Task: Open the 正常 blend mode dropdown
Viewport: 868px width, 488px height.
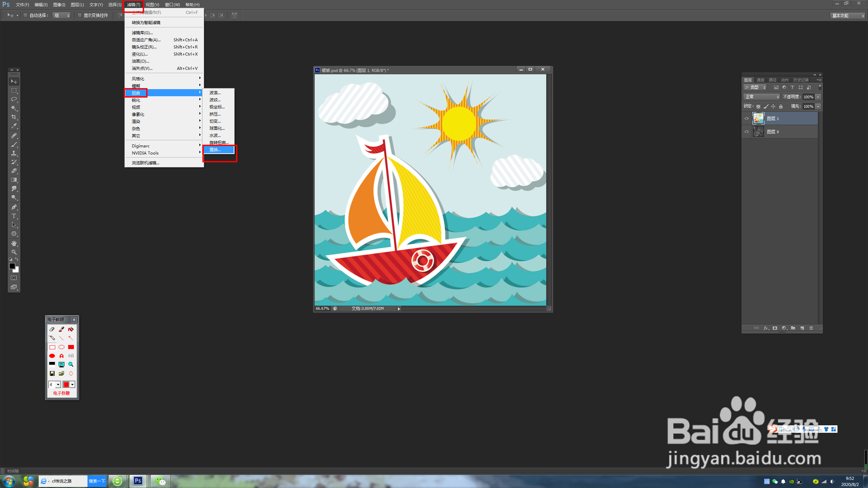Action: [762, 97]
